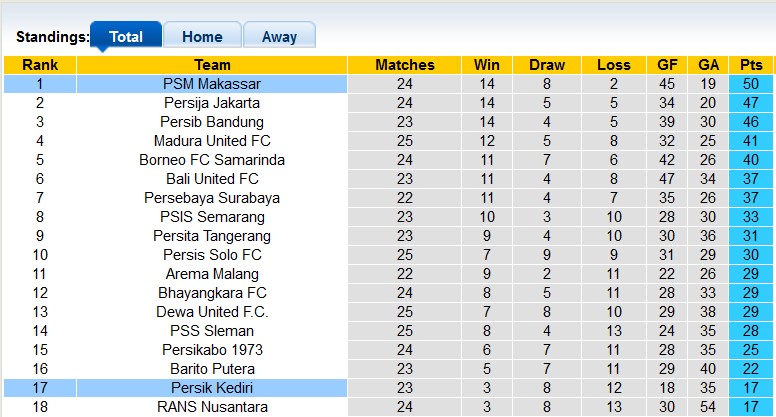776x417 pixels.
Task: Click on Madura United FC
Action: [x=212, y=141]
